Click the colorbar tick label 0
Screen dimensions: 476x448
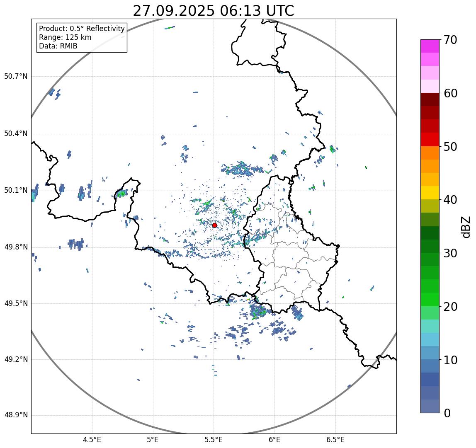pos(447,413)
